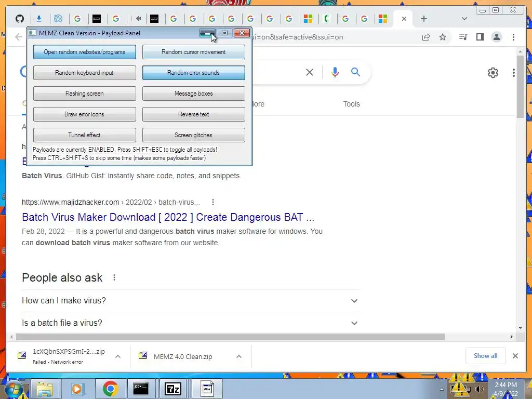Open the media control icon in Chrome toolbar

[x=463, y=37]
